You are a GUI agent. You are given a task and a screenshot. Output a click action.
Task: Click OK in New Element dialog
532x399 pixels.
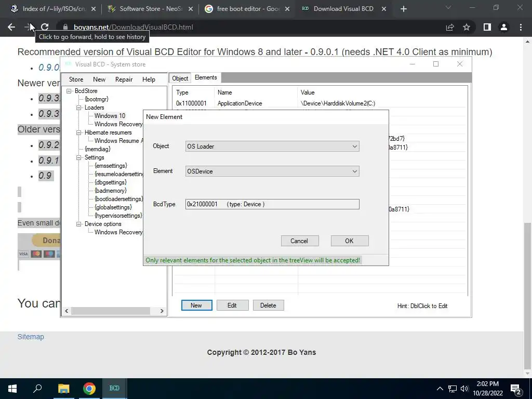click(x=350, y=241)
